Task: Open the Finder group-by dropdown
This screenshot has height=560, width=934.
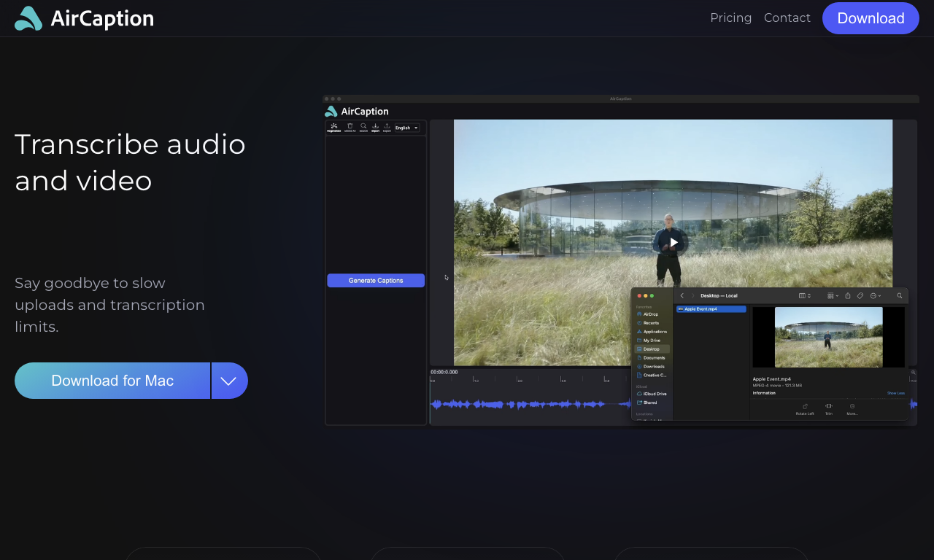Action: click(x=833, y=295)
